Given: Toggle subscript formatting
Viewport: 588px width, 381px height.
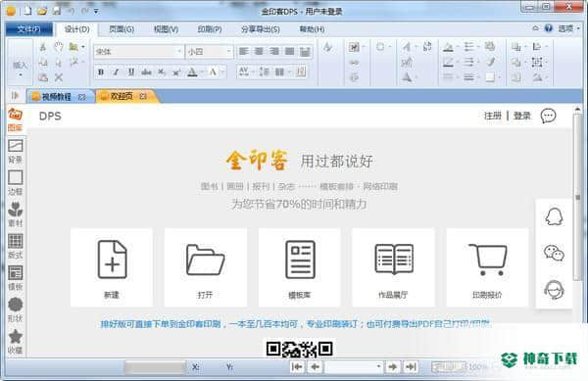Looking at the screenshot, I should tap(162, 71).
